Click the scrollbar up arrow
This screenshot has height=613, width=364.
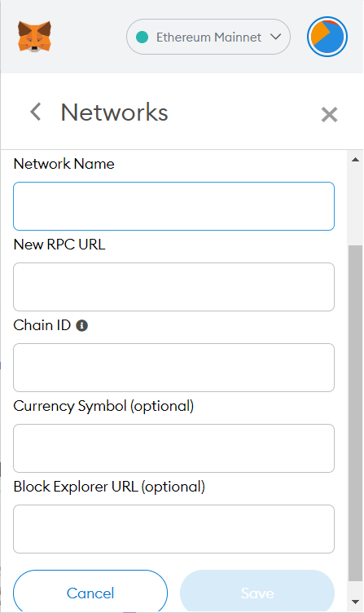coord(355,160)
